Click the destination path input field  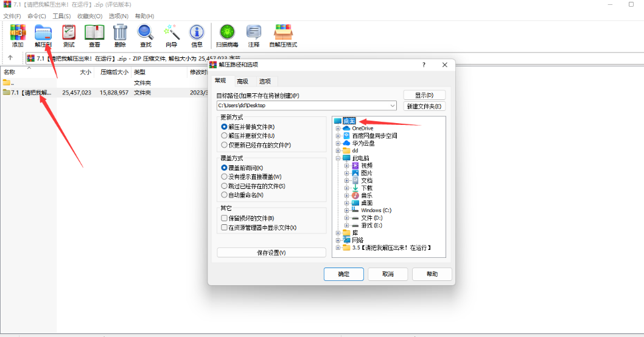pyautogui.click(x=306, y=105)
